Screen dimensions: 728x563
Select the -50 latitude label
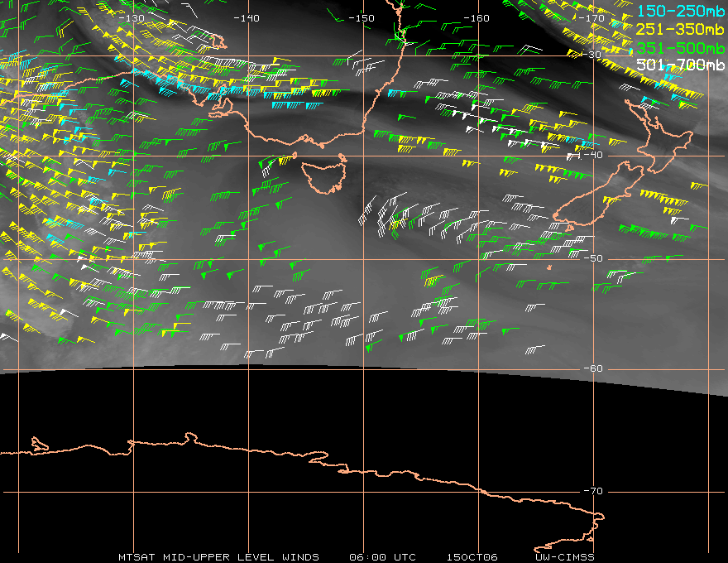click(592, 259)
